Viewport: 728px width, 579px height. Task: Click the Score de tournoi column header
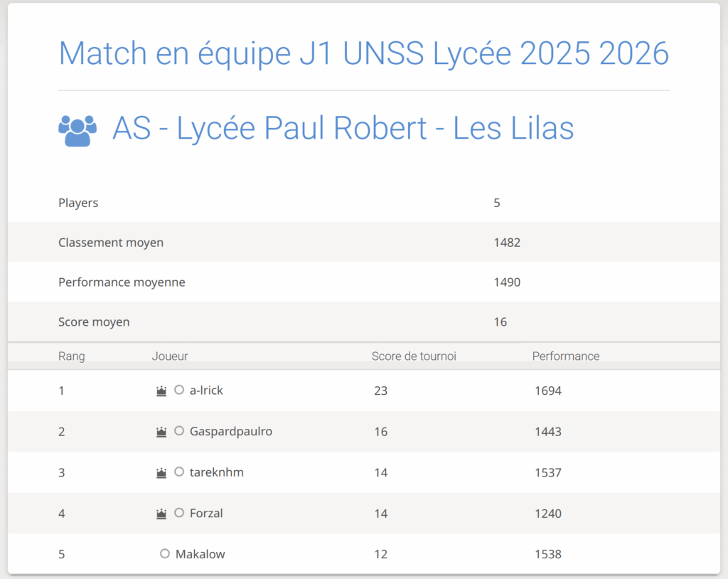pyautogui.click(x=414, y=356)
